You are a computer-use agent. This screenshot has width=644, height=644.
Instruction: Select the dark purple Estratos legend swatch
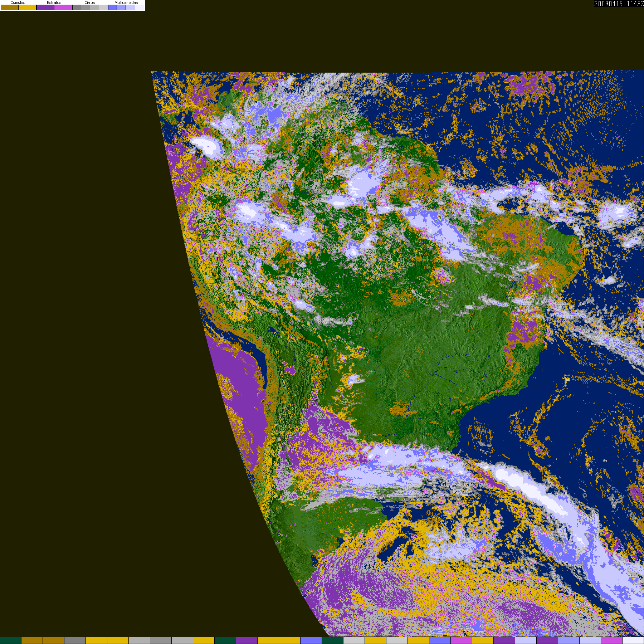pyautogui.click(x=45, y=7)
